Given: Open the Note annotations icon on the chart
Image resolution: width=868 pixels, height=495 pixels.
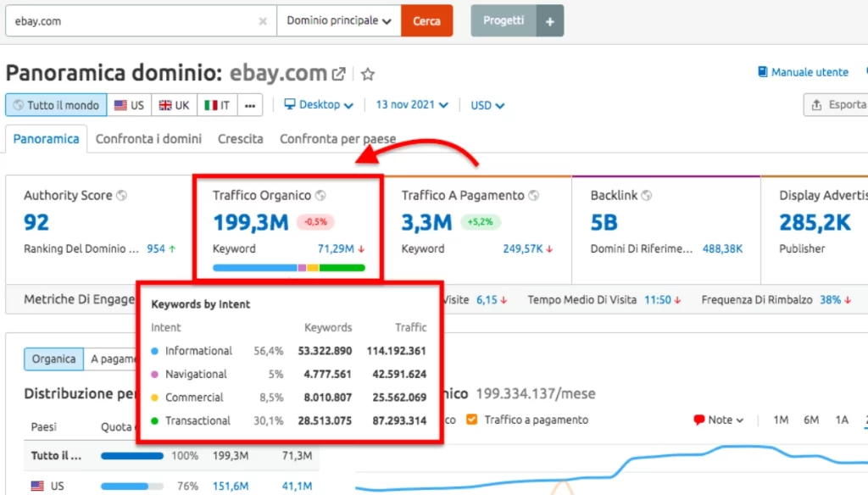Looking at the screenshot, I should tap(699, 419).
